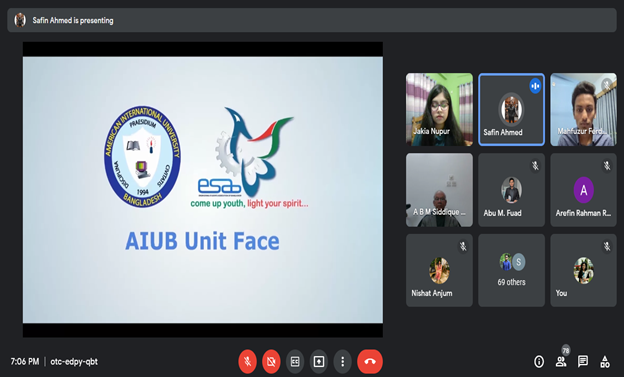This screenshot has width=624, height=377.
Task: Select the Safin Ahmed participant tile
Action: pyautogui.click(x=511, y=109)
